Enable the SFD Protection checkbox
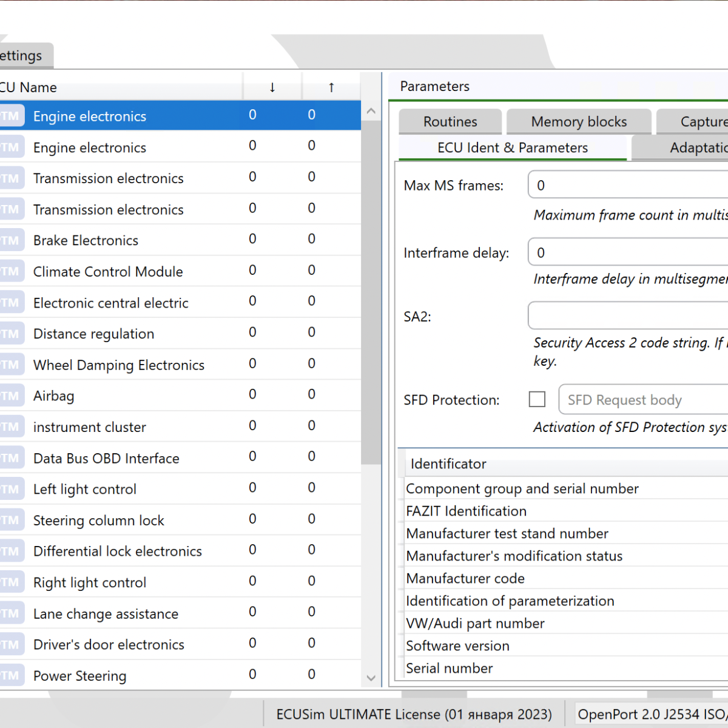The width and height of the screenshot is (728, 728). [537, 399]
